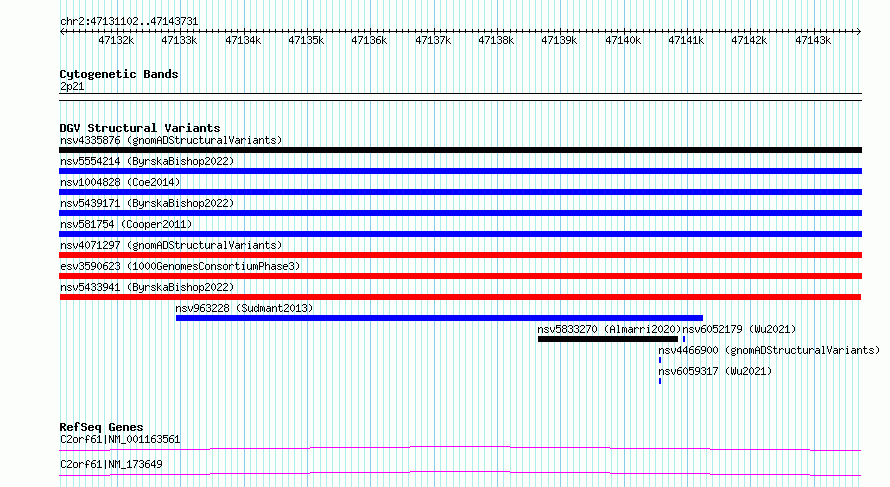This screenshot has height=487, width=890.
Task: Open variant label esv3590623 (1000GenomesConsortiumPhase3)
Action: coord(180,266)
